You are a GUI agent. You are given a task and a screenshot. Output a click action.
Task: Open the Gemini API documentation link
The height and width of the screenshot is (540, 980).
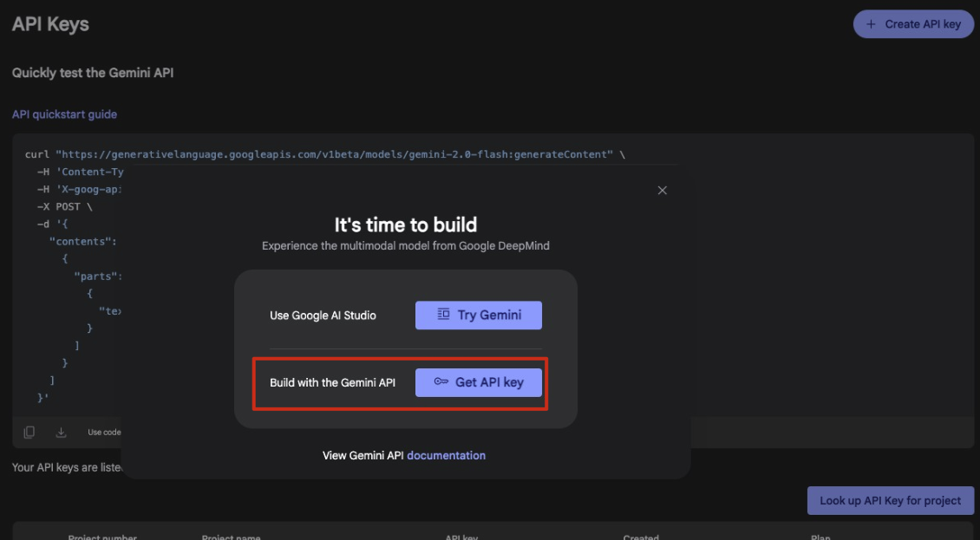446,456
